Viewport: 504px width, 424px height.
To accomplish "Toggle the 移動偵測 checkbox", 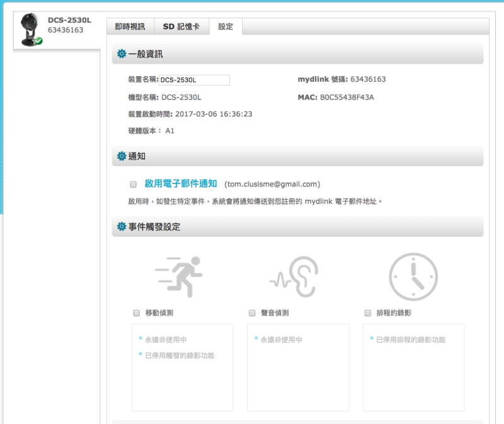I will [136, 312].
